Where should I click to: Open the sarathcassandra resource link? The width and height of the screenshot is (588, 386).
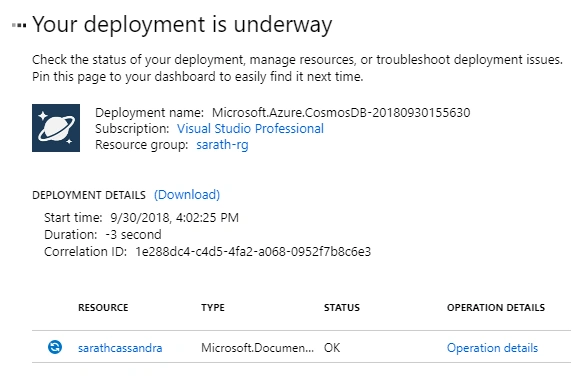coord(120,348)
